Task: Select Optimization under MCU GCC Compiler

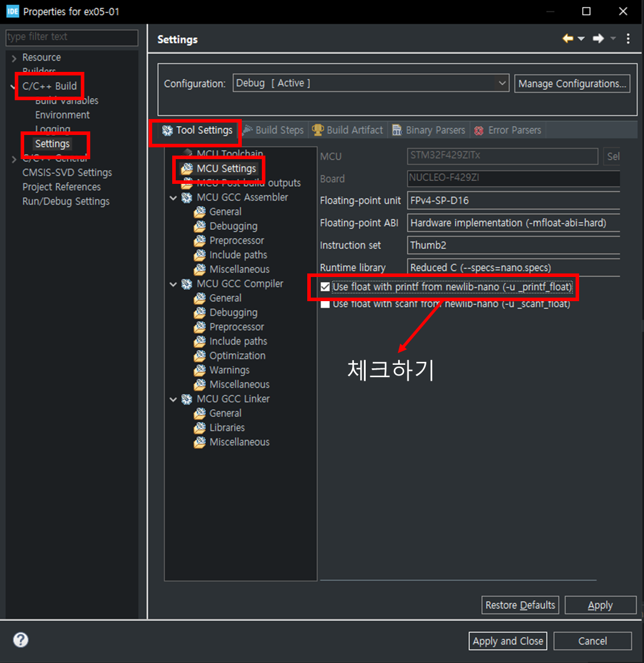Action: click(x=237, y=355)
